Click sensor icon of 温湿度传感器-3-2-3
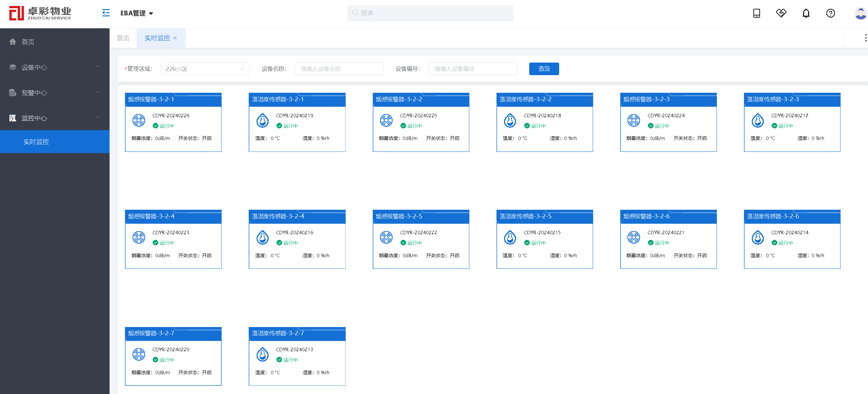 pos(758,120)
